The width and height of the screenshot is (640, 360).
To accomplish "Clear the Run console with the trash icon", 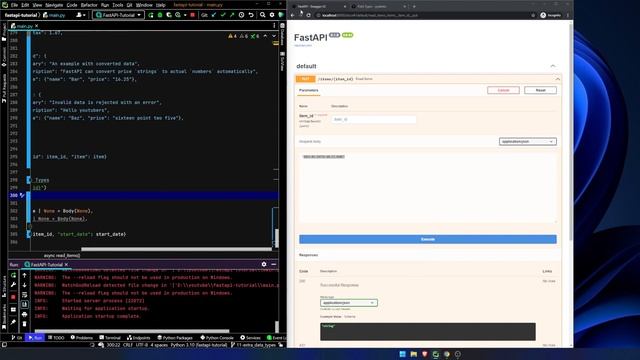I will (x=24, y=324).
